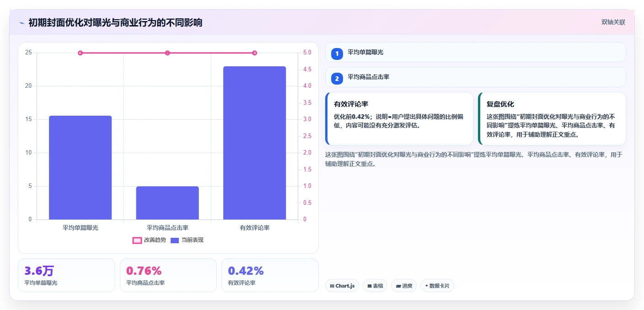644x310 pixels.
Task: Click the 3.6万 metric card
Action: click(66, 275)
